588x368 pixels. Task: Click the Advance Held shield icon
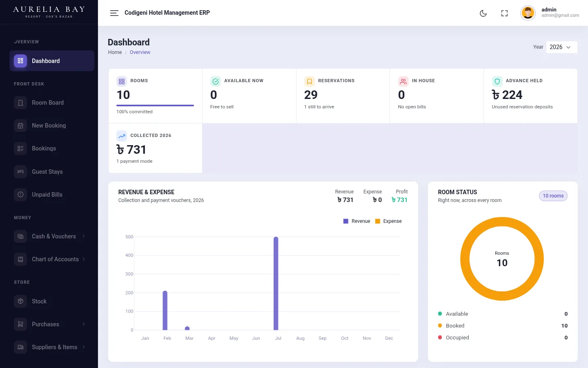(x=497, y=81)
